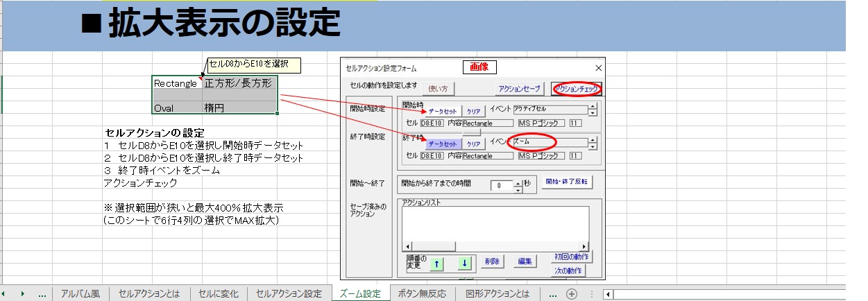Click データセット in the 終了時 section

(442, 144)
